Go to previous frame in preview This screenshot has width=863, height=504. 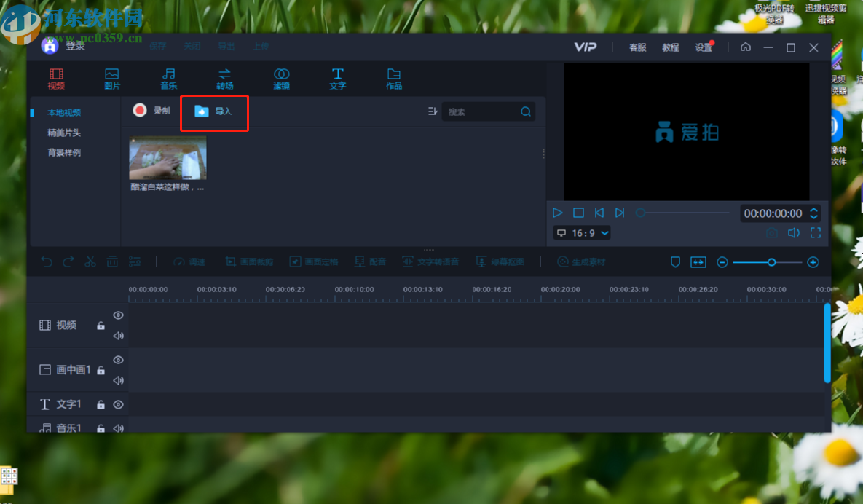click(599, 213)
